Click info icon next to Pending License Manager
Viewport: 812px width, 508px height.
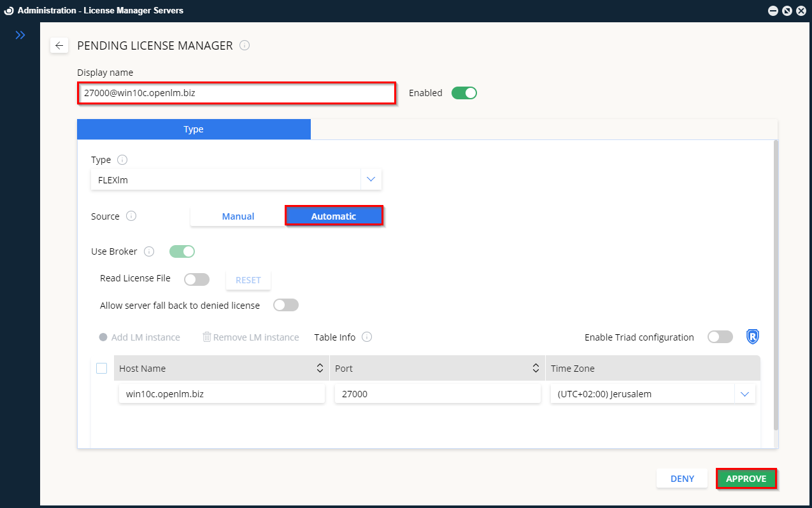pos(245,45)
